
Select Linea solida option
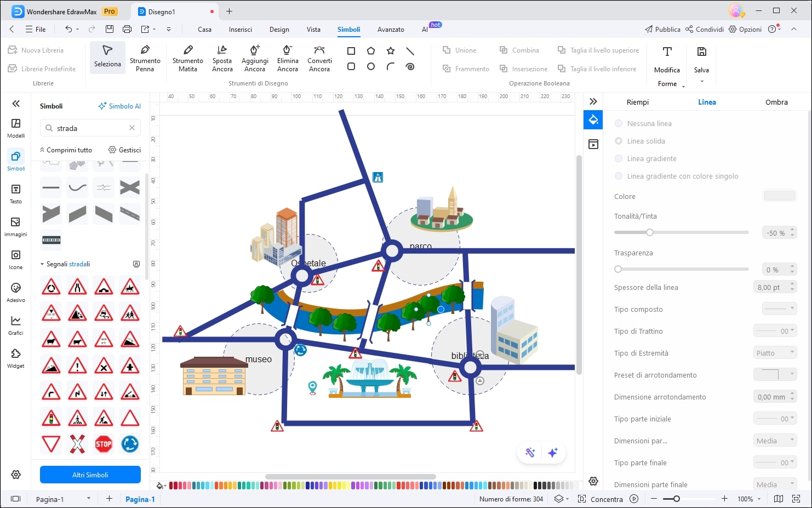640,141
